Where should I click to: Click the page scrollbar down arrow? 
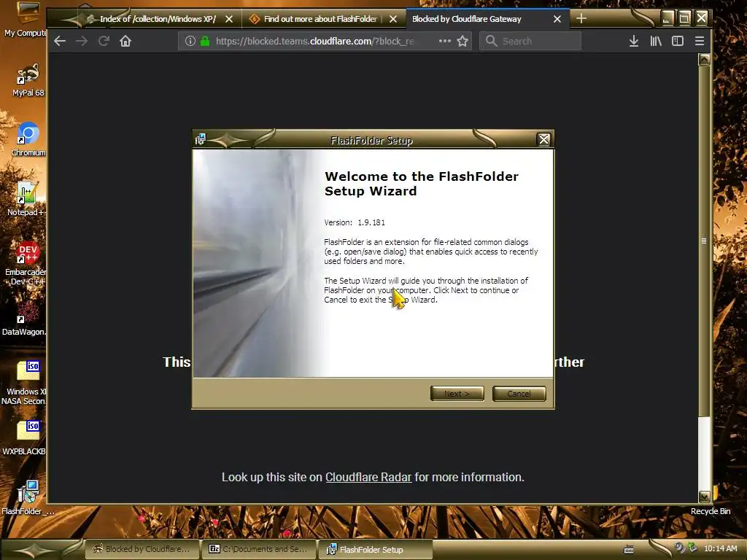(x=704, y=497)
